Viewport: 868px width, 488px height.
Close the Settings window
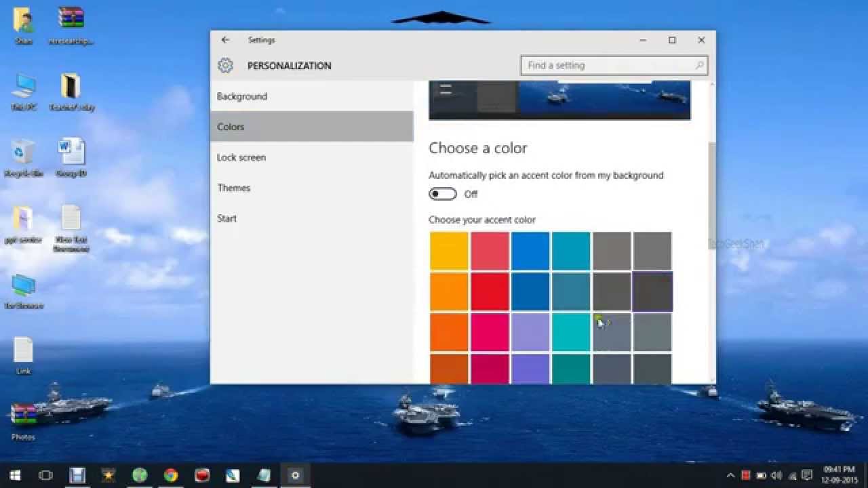[x=701, y=40]
